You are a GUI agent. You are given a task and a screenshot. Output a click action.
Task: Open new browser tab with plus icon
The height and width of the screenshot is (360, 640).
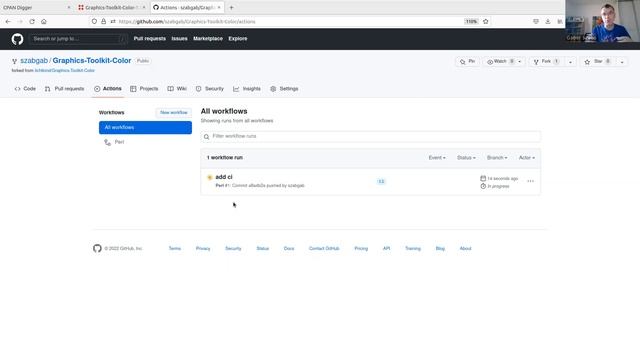point(231,7)
